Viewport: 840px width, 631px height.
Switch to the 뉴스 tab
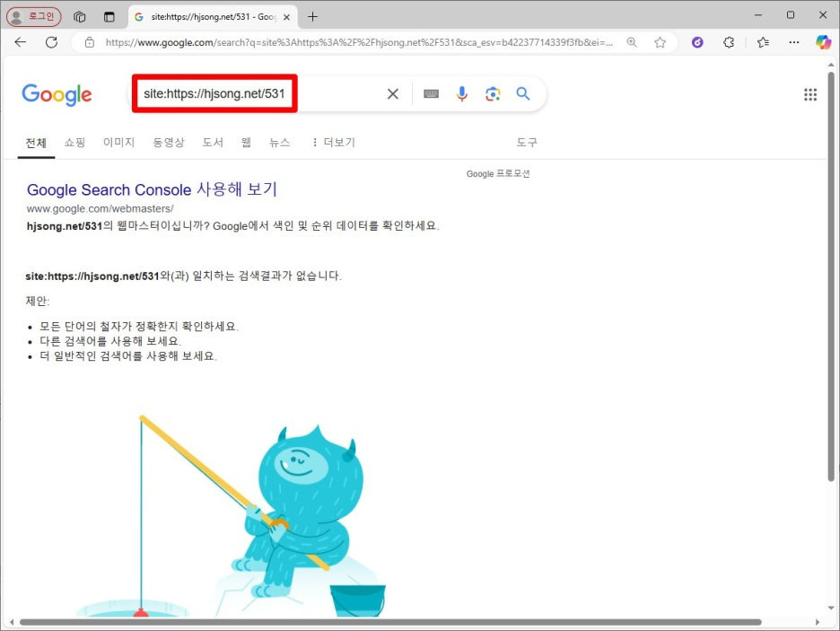point(279,143)
